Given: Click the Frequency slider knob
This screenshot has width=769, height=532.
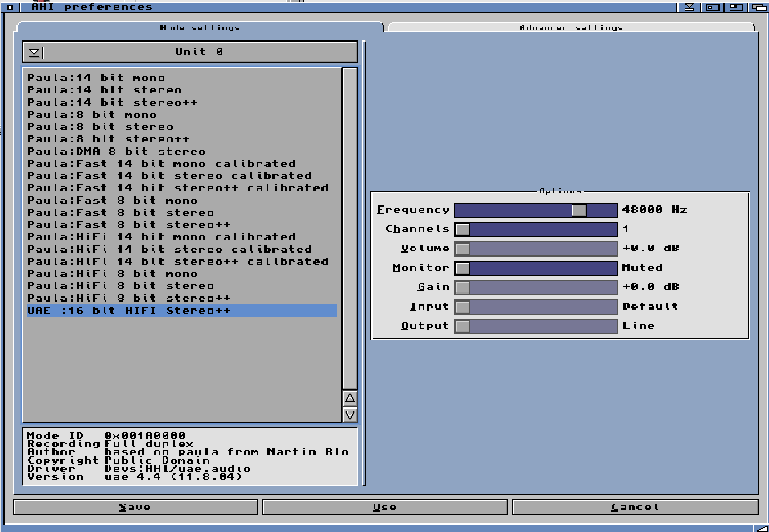Looking at the screenshot, I should [x=579, y=210].
